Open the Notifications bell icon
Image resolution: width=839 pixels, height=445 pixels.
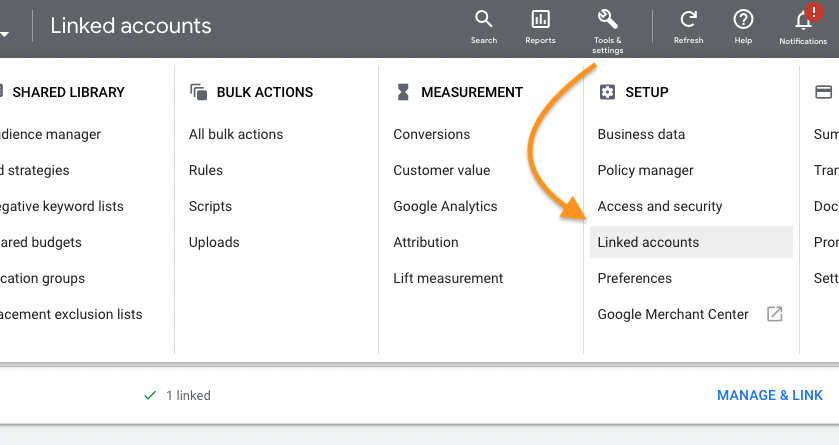803,20
